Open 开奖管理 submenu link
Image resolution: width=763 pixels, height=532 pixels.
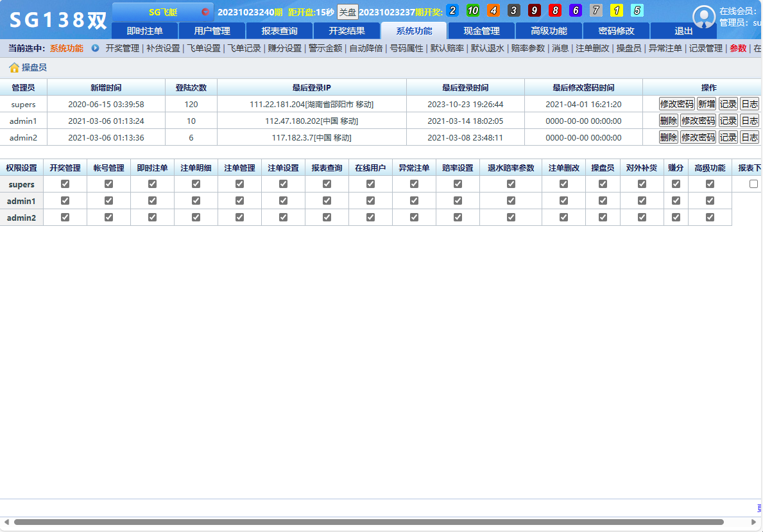coord(122,48)
